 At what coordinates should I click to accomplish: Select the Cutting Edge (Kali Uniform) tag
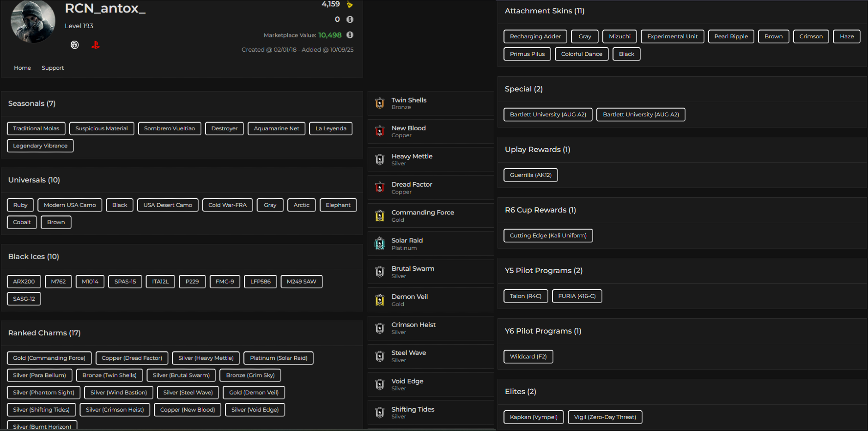click(548, 236)
